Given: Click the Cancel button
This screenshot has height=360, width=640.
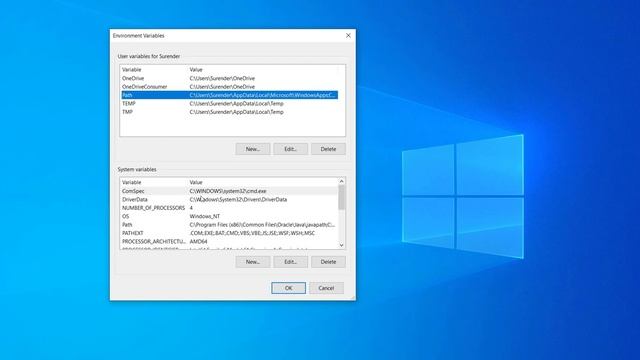Looking at the screenshot, I should coord(326,288).
